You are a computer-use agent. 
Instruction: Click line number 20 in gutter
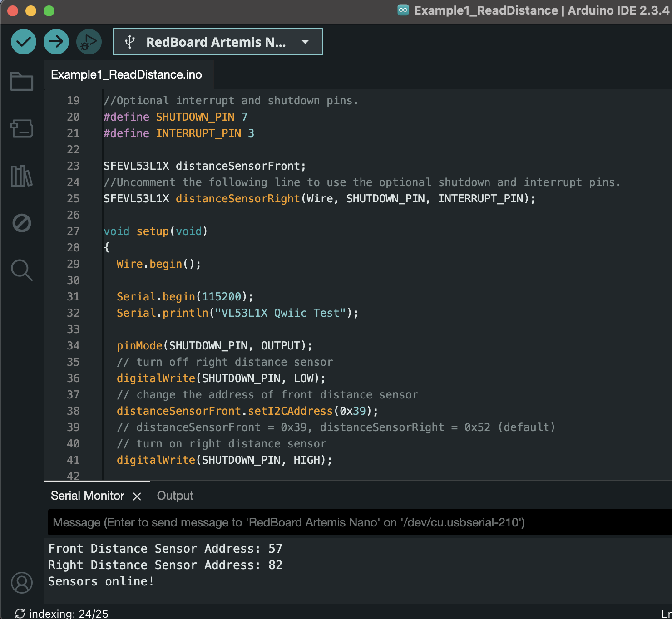[x=73, y=117]
